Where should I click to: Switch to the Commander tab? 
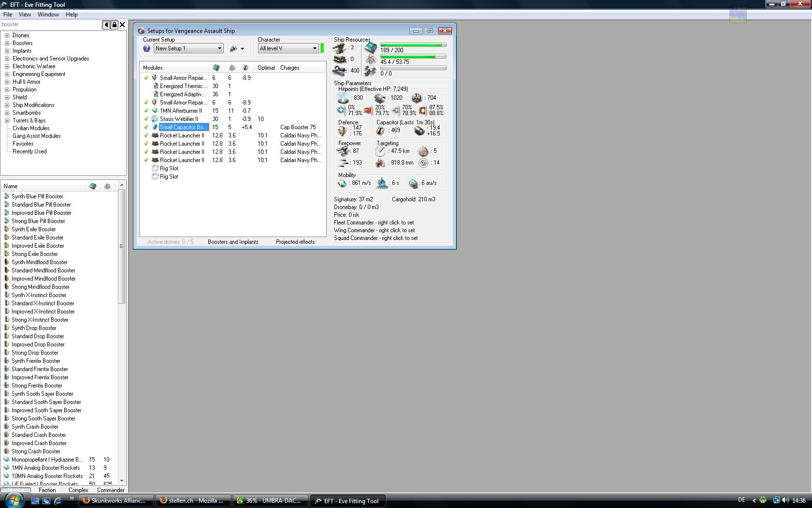coord(111,490)
